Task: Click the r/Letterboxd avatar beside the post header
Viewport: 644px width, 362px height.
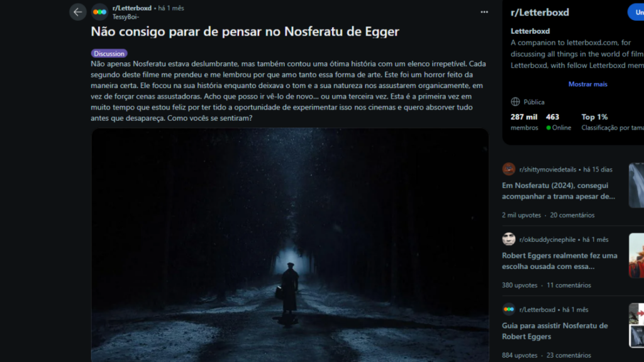Action: [99, 12]
